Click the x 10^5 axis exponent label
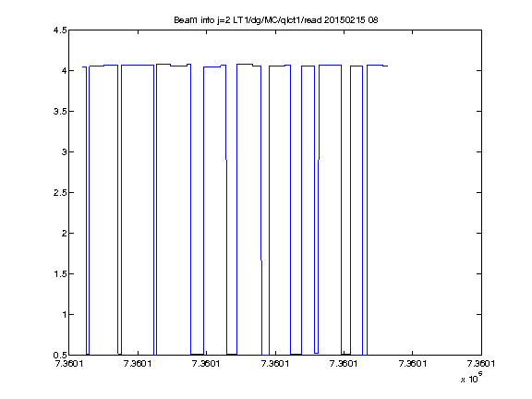 tap(472, 378)
